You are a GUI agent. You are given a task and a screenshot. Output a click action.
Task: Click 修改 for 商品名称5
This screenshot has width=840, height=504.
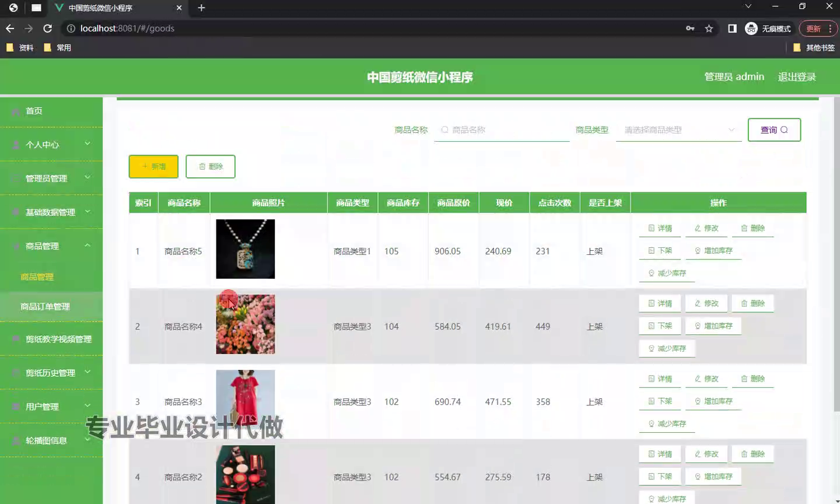[706, 228]
